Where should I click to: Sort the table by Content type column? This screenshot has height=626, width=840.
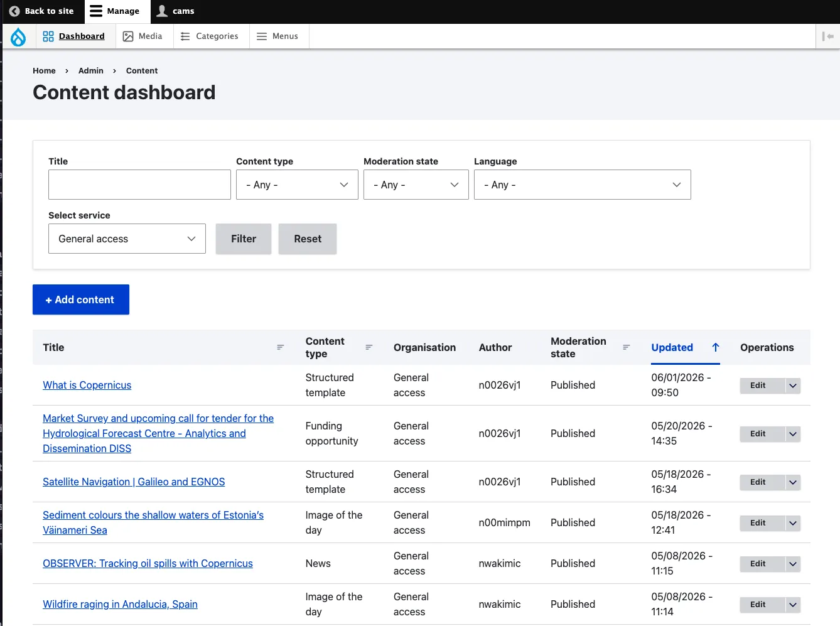(x=325, y=347)
